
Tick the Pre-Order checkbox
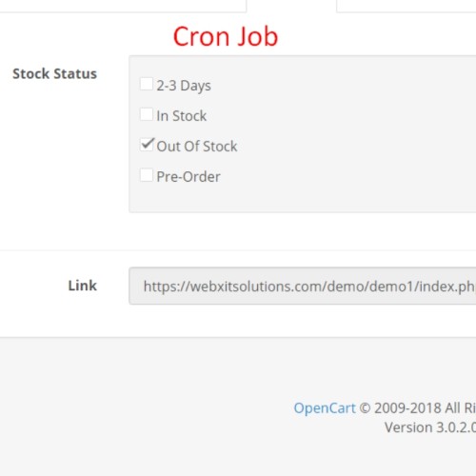pos(147,175)
